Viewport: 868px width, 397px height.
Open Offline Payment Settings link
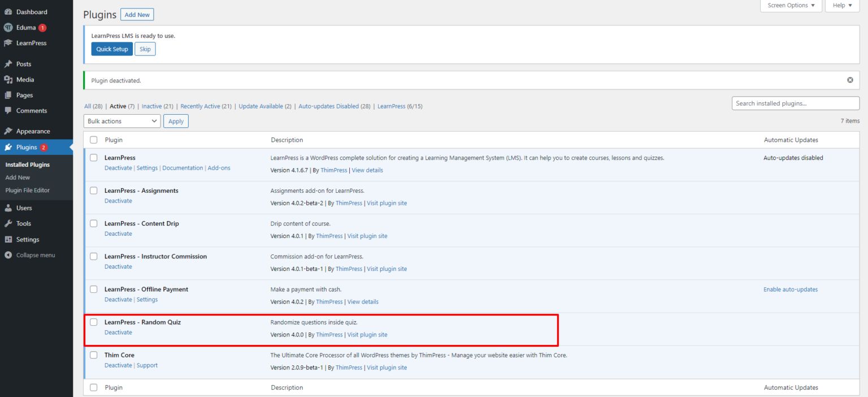pos(147,300)
